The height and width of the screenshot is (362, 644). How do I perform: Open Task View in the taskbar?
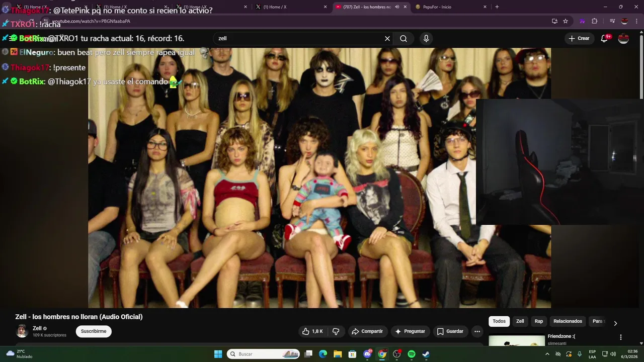tap(308, 354)
